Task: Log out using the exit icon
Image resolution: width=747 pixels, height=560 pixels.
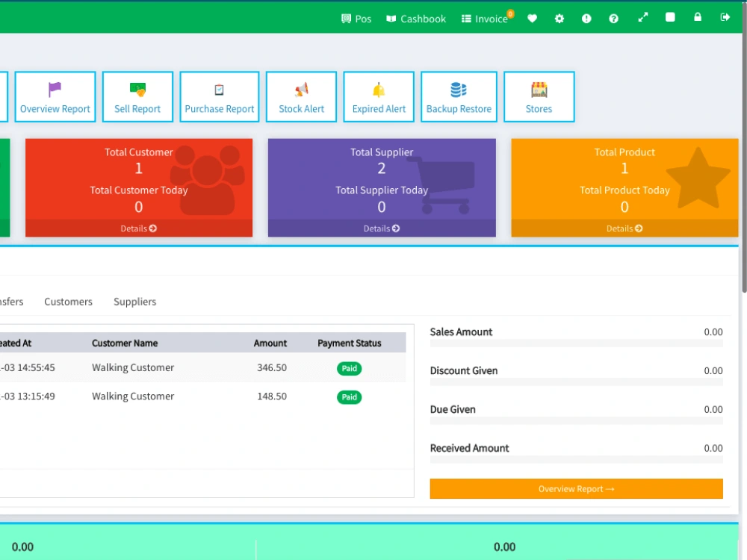Action: click(x=725, y=16)
